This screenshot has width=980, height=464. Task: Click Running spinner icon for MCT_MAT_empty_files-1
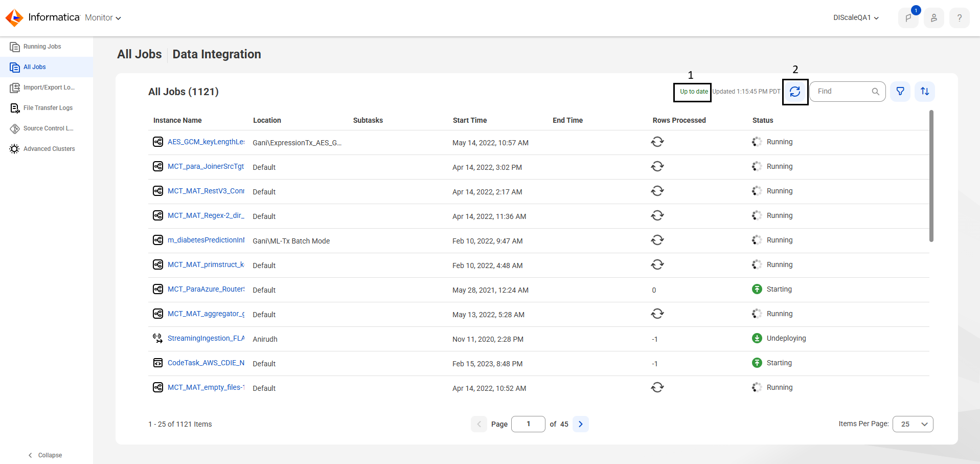point(757,387)
